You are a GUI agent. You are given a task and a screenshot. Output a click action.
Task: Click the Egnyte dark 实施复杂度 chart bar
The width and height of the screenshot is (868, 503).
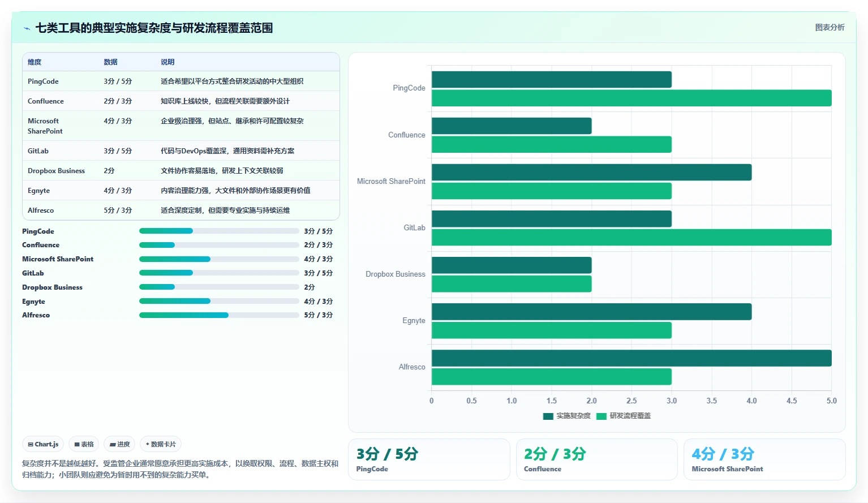[x=591, y=312]
